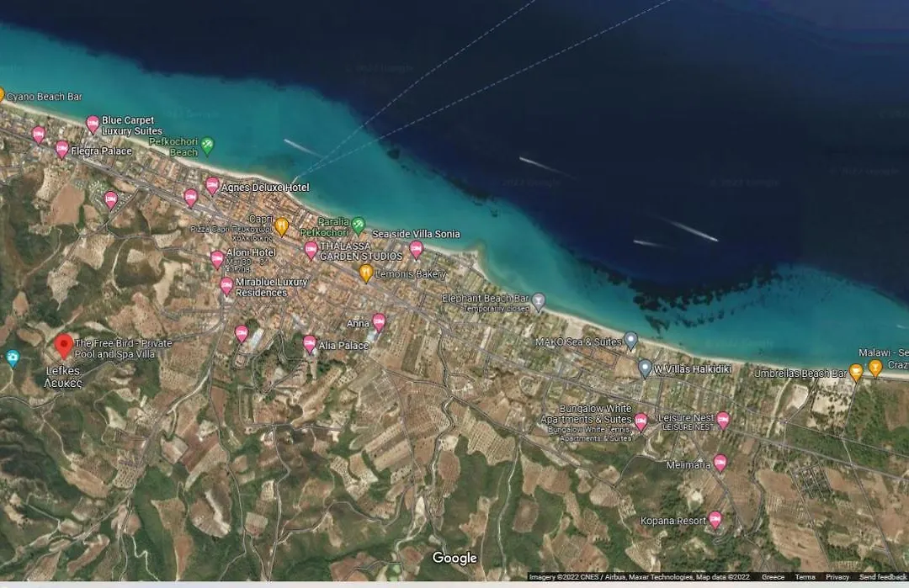Screen dimensions: 909x588
Task: Select the Flegra Palace hotel pin
Action: click(62, 150)
